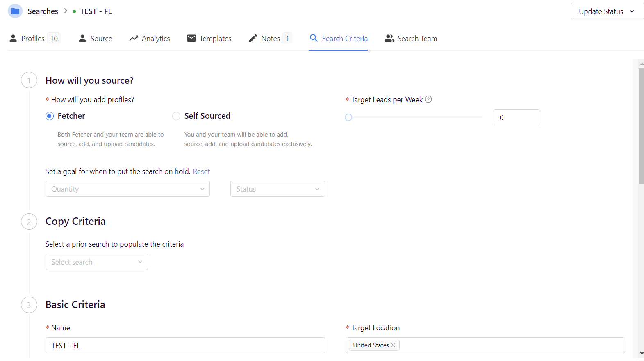
Task: Click the breadcrumb chevron after Searches
Action: pos(66,11)
